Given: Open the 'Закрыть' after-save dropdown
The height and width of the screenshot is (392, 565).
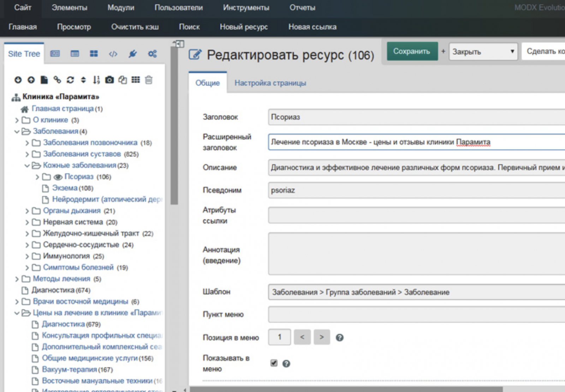Looking at the screenshot, I should coord(483,52).
